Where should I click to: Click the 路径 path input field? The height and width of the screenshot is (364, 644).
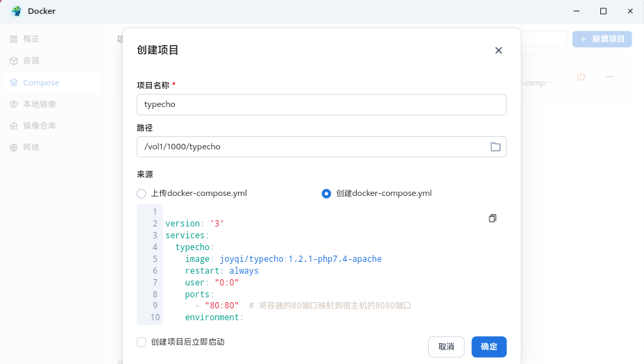312,147
